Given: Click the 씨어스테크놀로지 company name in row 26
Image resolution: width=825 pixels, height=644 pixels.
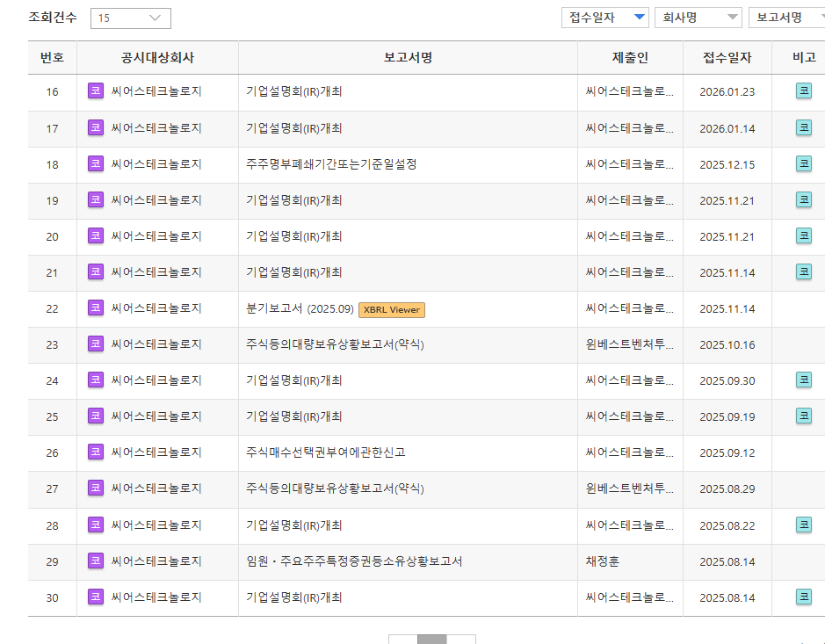Looking at the screenshot, I should pos(156,452).
